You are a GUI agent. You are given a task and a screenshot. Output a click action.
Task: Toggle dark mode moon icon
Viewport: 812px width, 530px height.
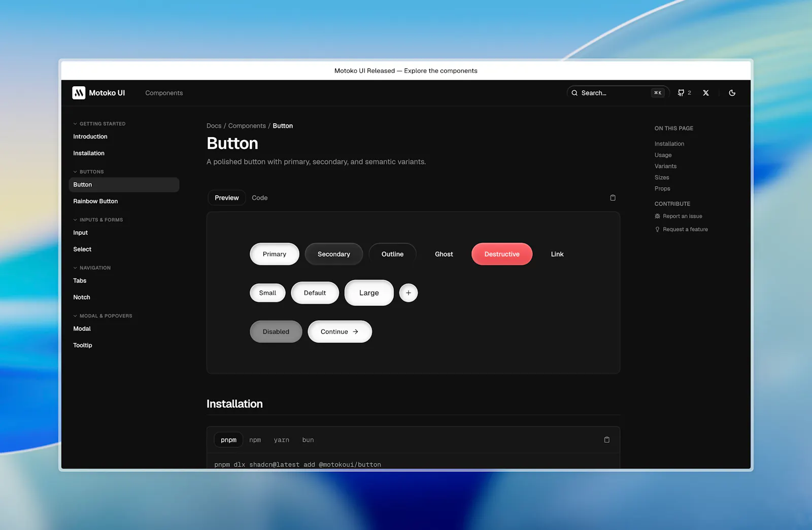click(x=732, y=93)
